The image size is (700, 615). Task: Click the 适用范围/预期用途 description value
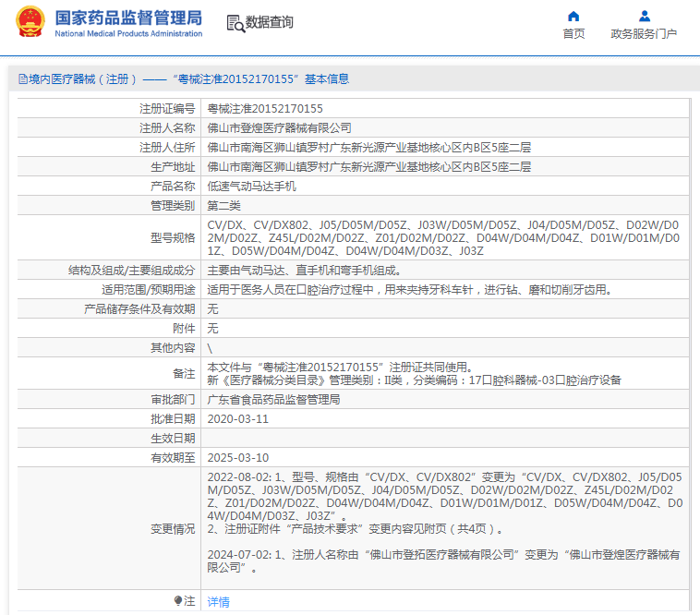coord(410,290)
